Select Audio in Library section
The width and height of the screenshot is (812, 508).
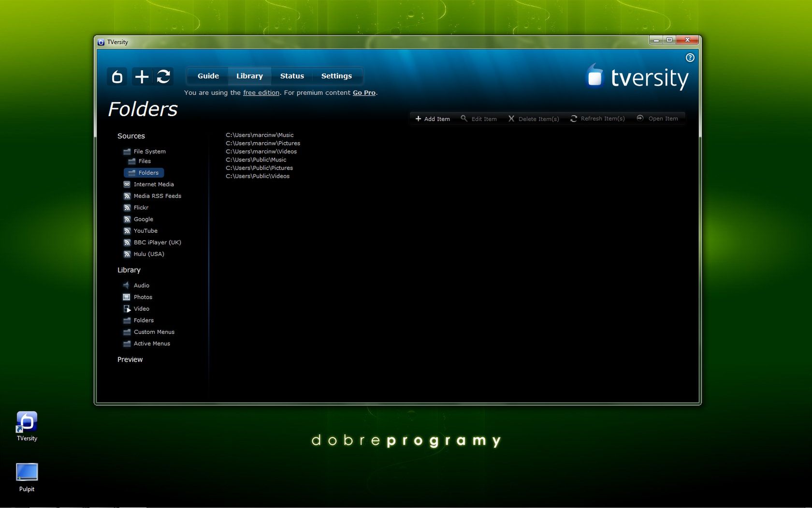(142, 285)
